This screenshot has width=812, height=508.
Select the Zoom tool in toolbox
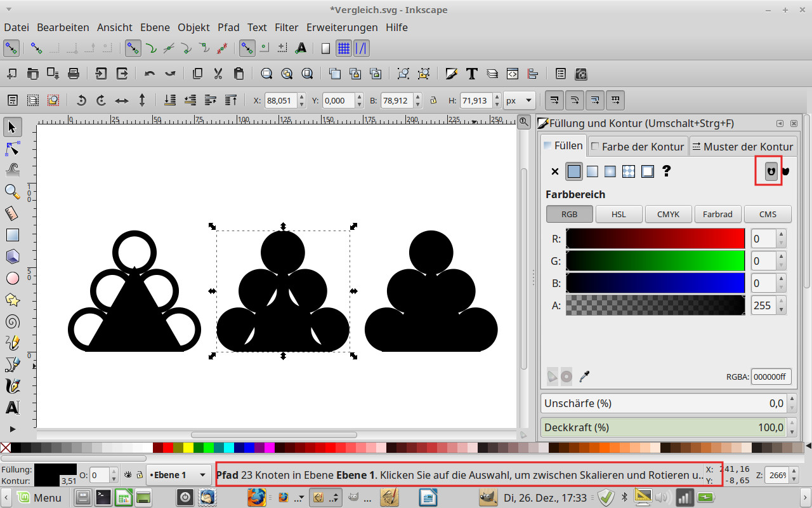tap(13, 191)
